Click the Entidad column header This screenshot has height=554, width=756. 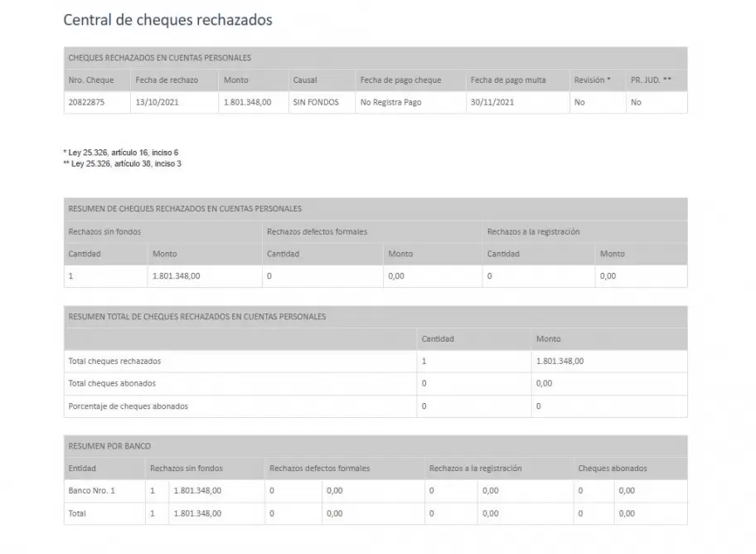click(82, 469)
